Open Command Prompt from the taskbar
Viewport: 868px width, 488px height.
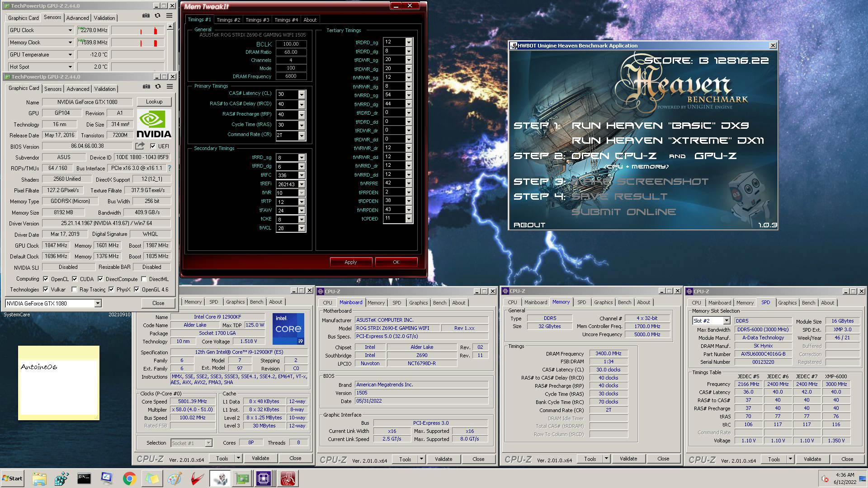coord(84,479)
